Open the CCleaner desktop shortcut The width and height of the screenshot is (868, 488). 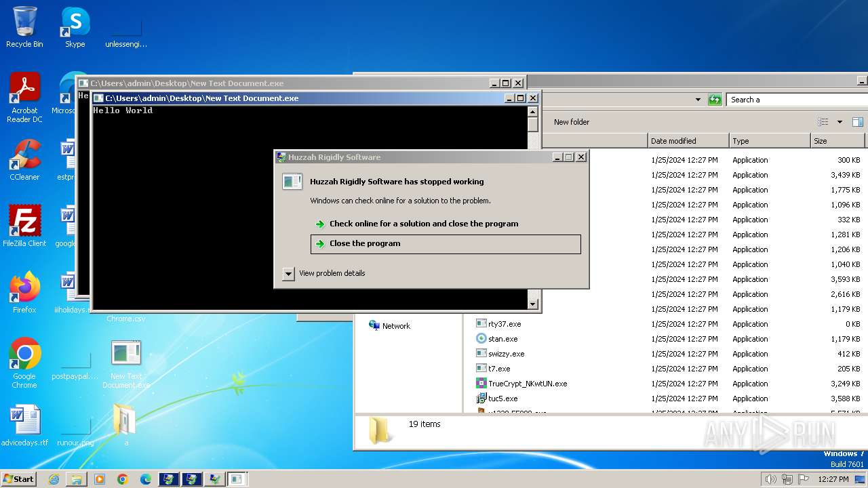click(x=24, y=160)
